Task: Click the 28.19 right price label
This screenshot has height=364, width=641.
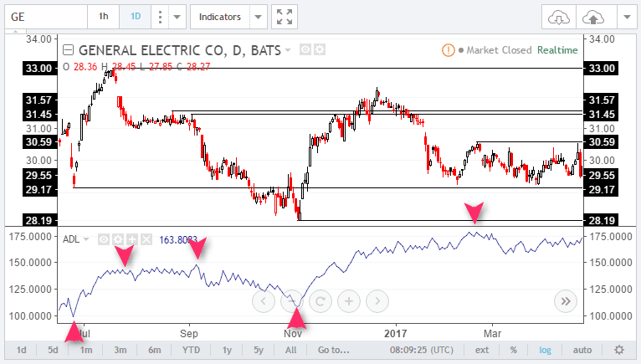Action: 601,220
